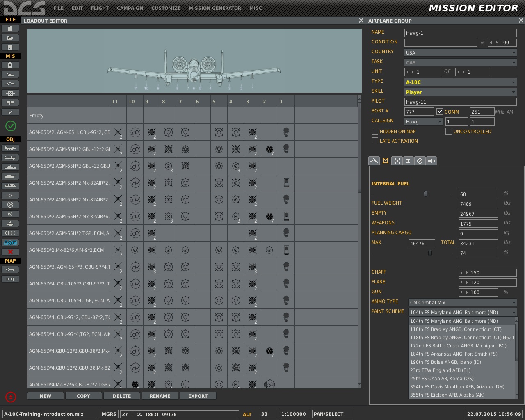Viewport: 525px width, 420px height.
Task: Click the DELETE loadout button
Action: coord(121,396)
